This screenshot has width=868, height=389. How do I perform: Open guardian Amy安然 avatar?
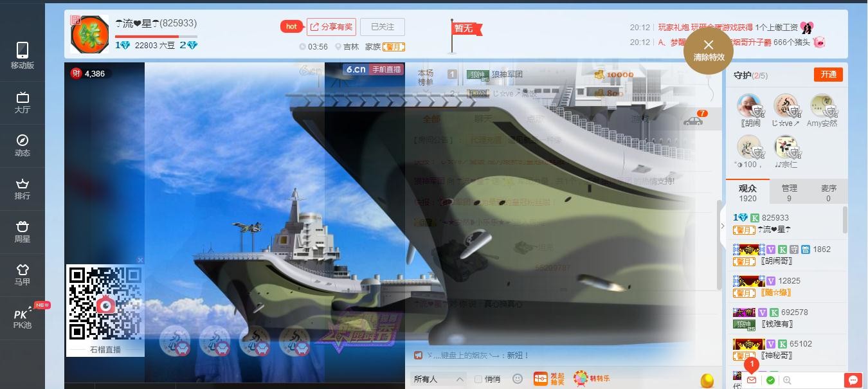[822, 105]
